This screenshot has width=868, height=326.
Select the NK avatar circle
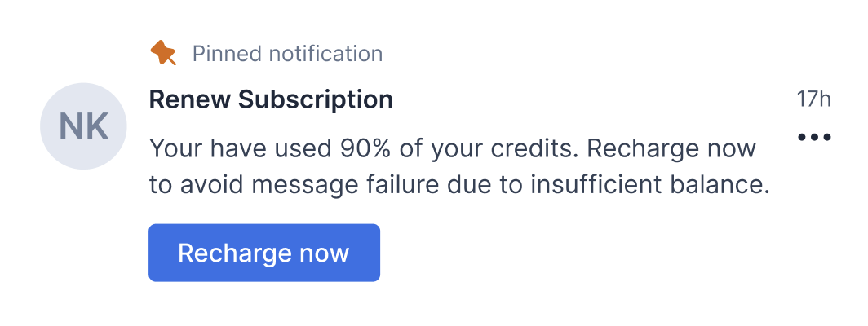tap(83, 126)
